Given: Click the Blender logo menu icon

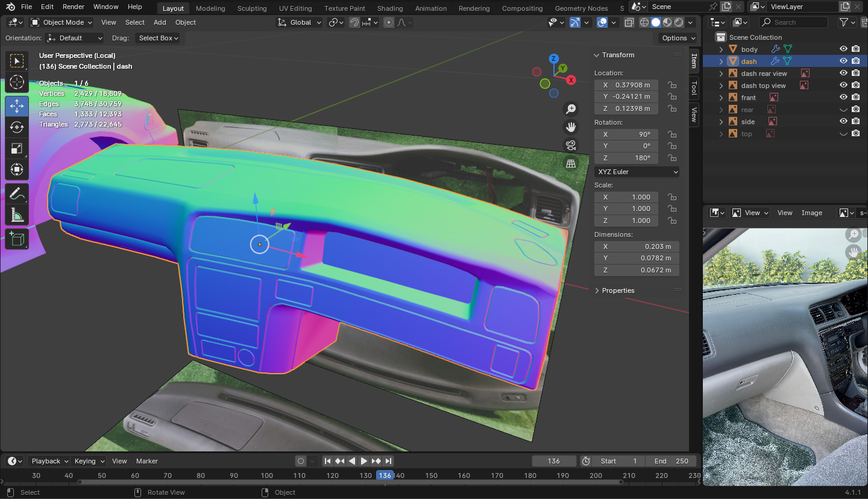Looking at the screenshot, I should pos(11,7).
